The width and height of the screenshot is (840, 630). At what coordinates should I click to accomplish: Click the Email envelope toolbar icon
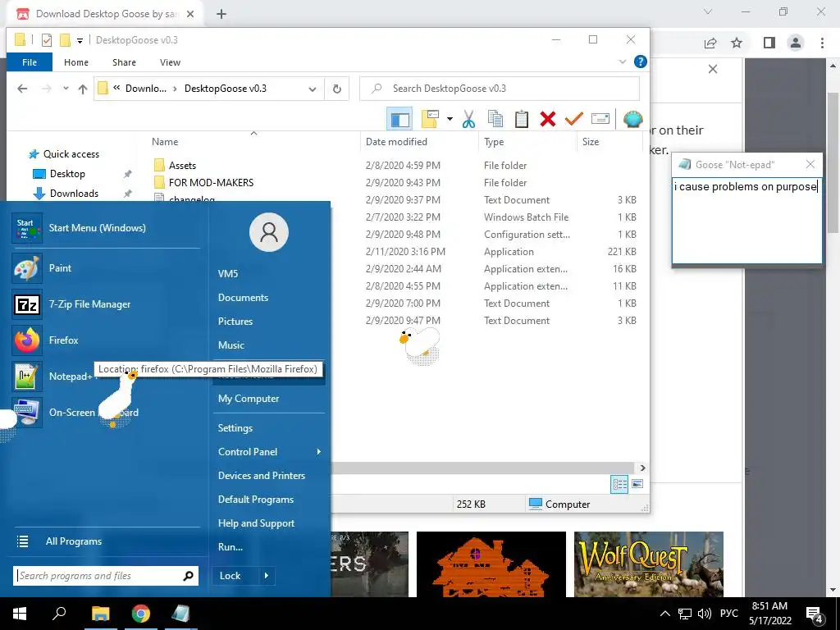600,119
